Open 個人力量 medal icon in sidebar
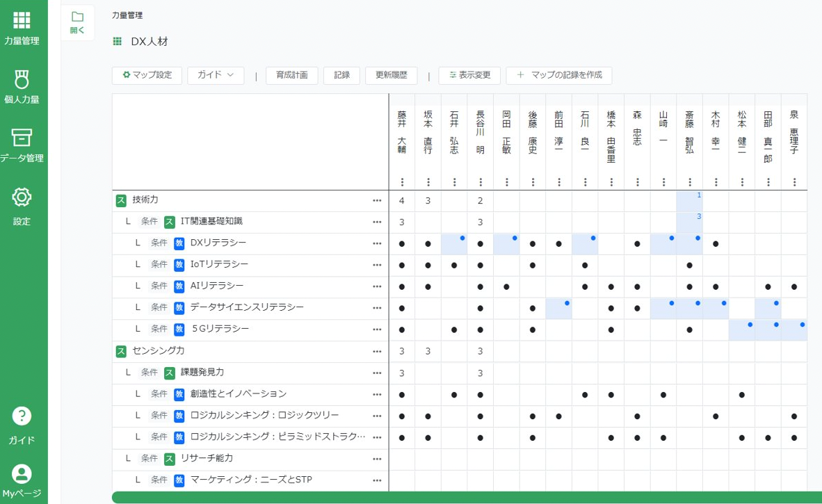 coord(22,78)
